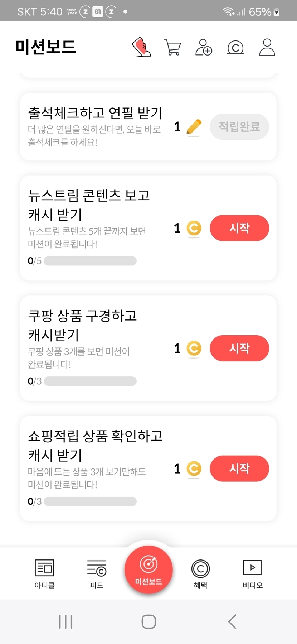
Task: Start the 뉴스트림 콘텐츠 mission
Action: [239, 228]
